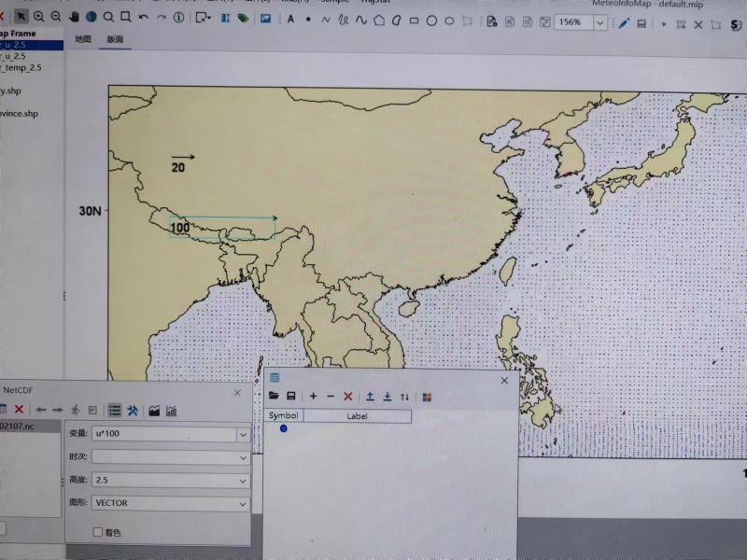Click the remove red X in legend toolbar
Viewport: 747px width, 560px height.
pyautogui.click(x=348, y=397)
